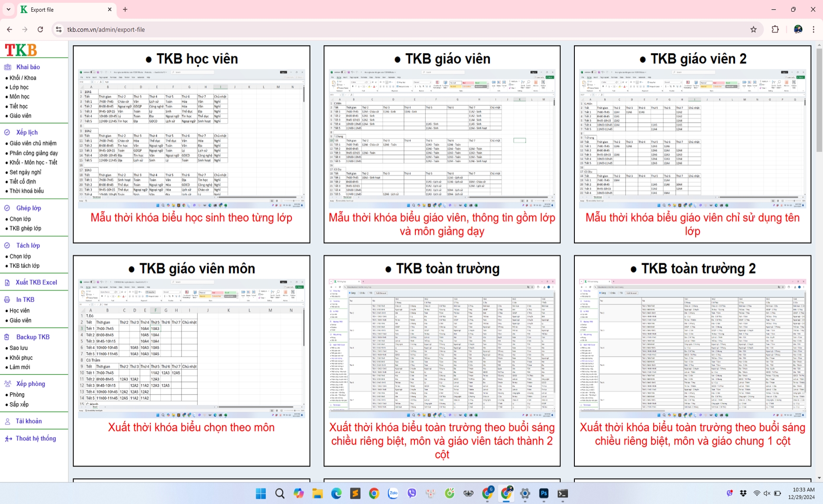Click the TKB logo in sidebar
Image resolution: width=823 pixels, height=504 pixels.
click(x=21, y=50)
